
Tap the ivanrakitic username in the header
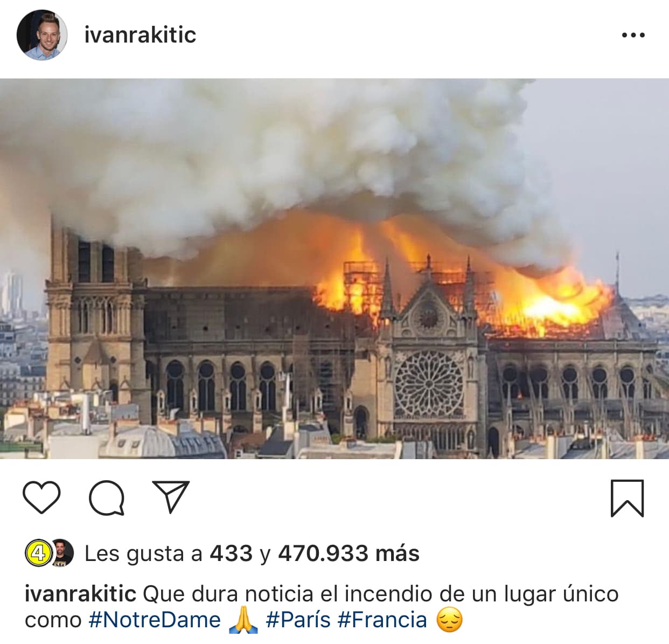coord(140,34)
